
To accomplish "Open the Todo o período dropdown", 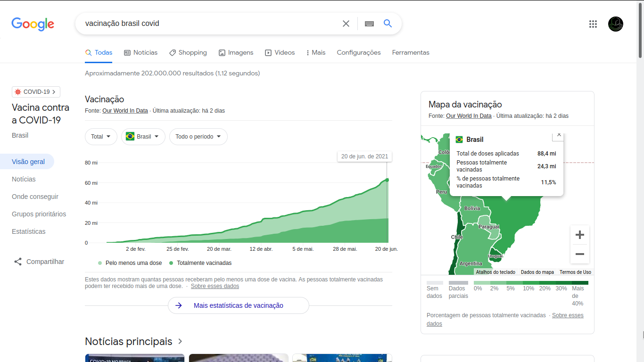I will [x=198, y=137].
